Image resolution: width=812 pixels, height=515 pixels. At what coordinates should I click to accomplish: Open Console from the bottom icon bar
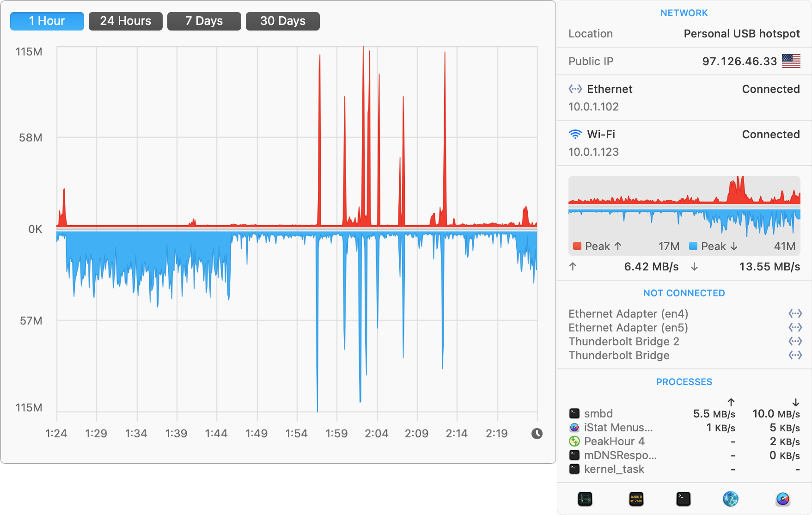click(636, 499)
